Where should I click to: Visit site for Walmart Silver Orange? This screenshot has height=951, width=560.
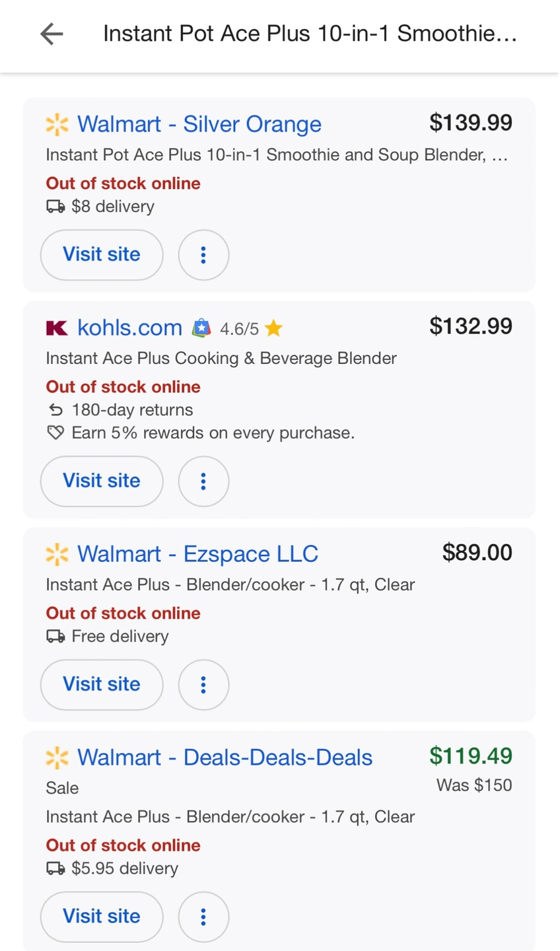pos(102,255)
